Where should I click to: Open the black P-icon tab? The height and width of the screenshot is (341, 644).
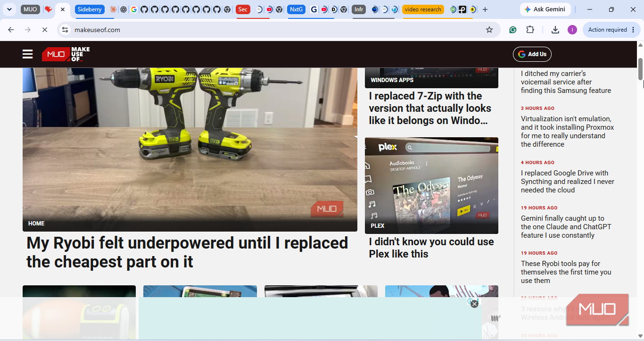(462, 9)
